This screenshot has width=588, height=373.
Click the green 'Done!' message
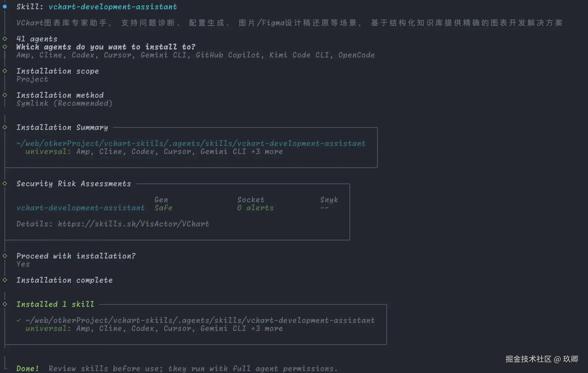(x=28, y=369)
